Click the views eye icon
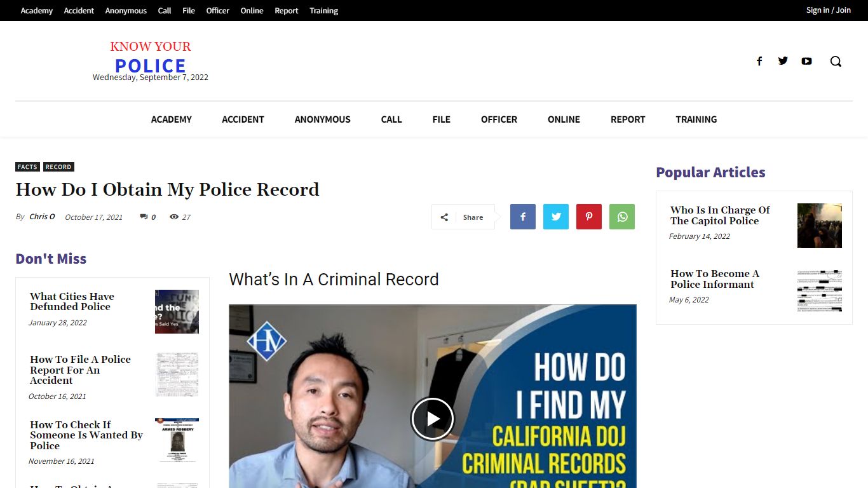868x488 pixels. (x=174, y=217)
